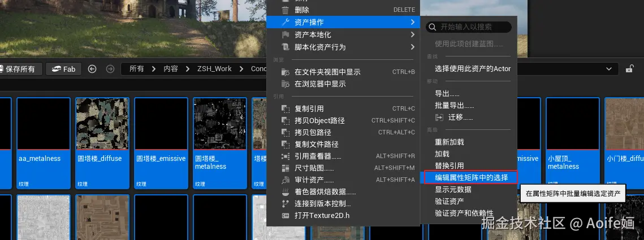This screenshot has height=240, width=644.
Task: Click the 内容 breadcrumb
Action: [170, 69]
